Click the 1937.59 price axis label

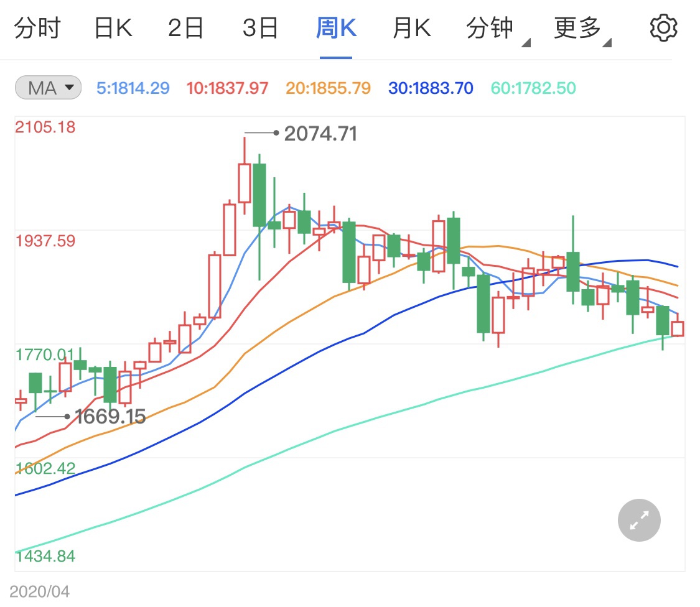coord(45,241)
